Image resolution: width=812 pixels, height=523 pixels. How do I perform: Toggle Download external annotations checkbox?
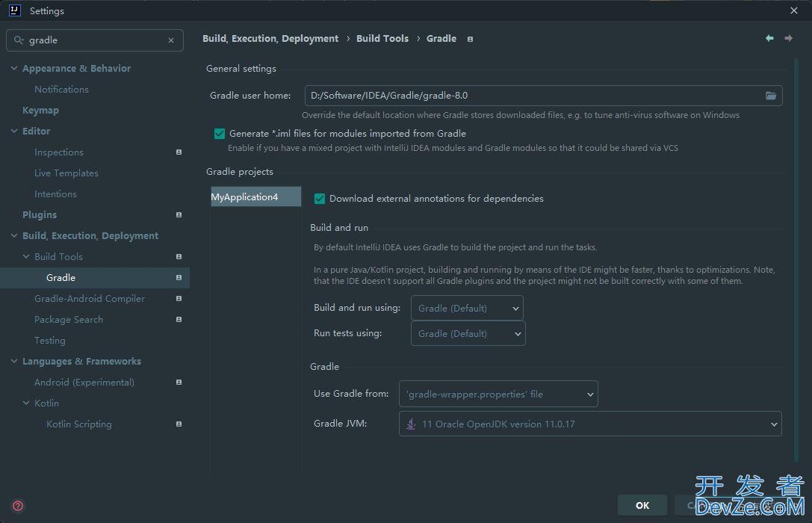320,199
